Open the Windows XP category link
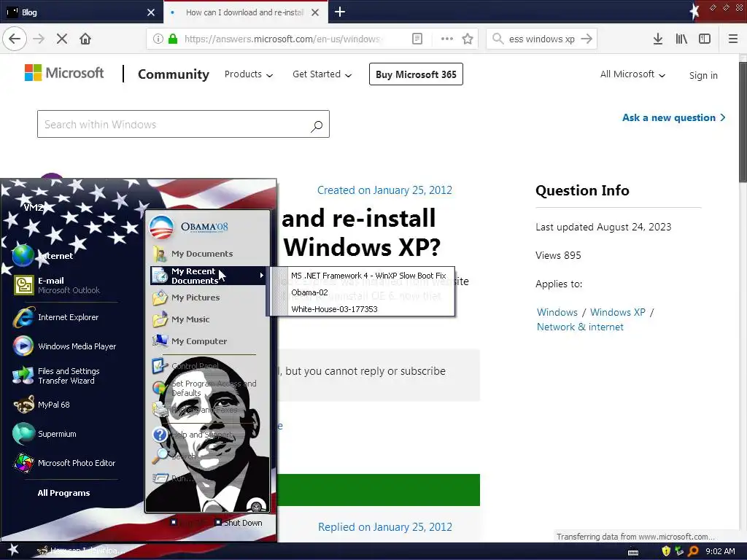 tap(617, 312)
